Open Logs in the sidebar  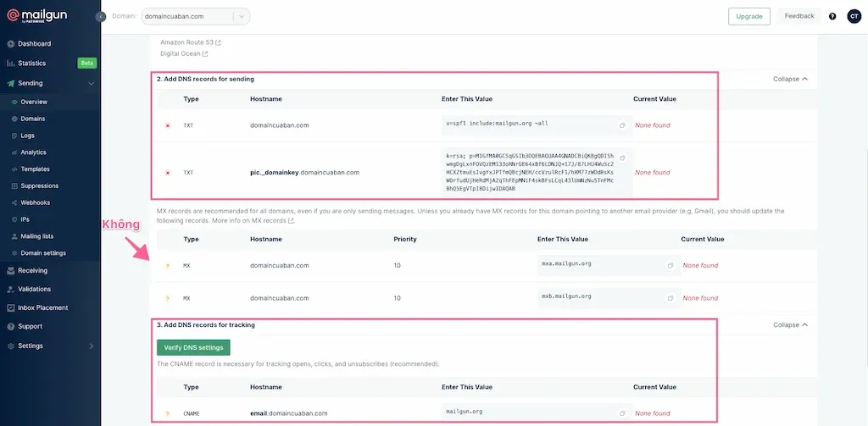(x=28, y=136)
